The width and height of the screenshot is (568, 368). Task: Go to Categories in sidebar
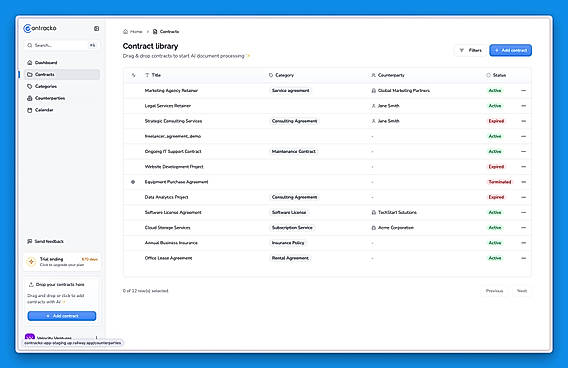(x=62, y=86)
